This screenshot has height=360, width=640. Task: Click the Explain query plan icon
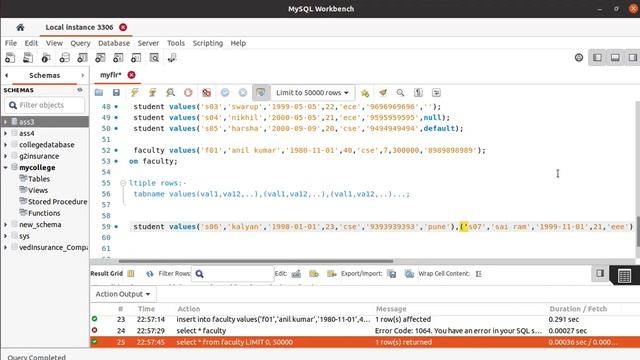pyautogui.click(x=170, y=93)
